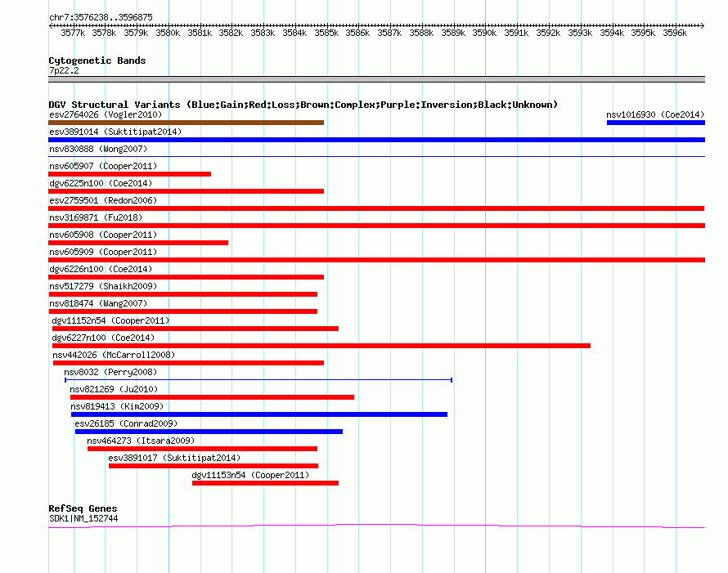Click the esv2759501 (Redon2006) label
This screenshot has width=728, height=573.
coord(103,200)
